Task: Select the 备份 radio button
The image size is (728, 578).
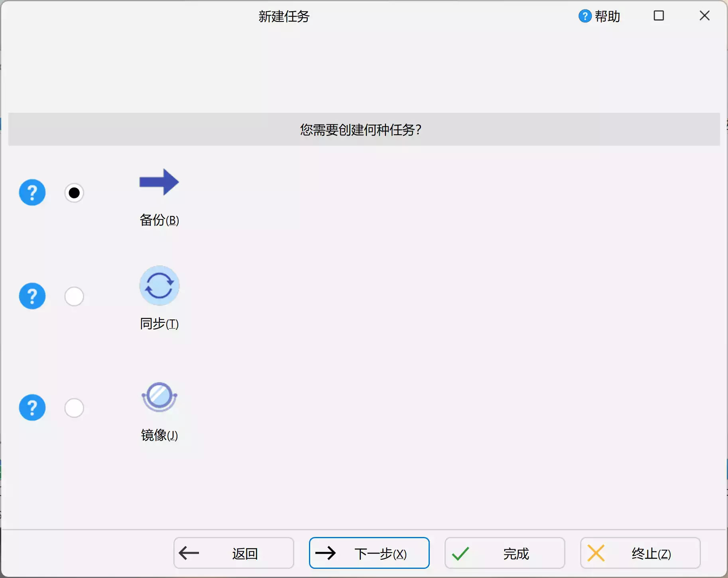Action: 74,192
